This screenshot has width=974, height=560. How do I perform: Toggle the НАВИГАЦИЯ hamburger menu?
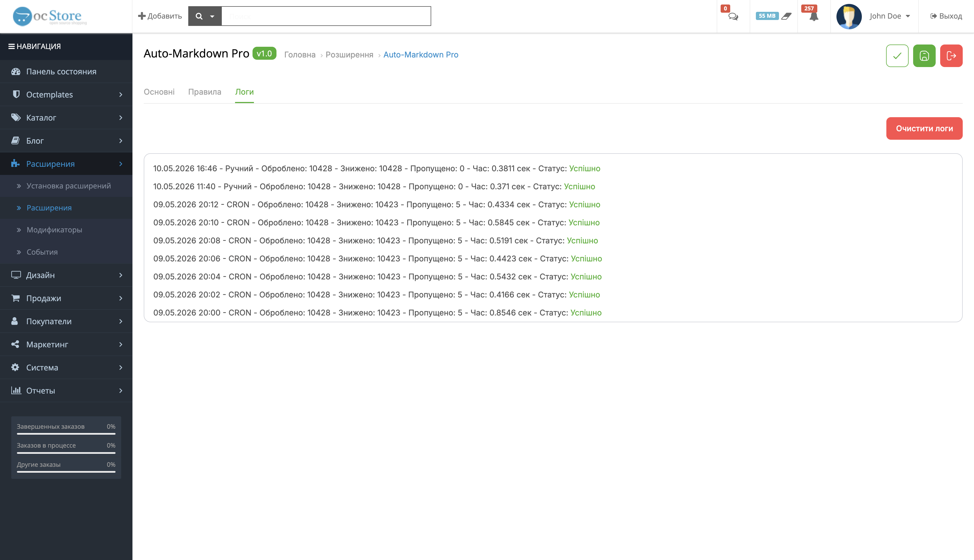pyautogui.click(x=12, y=46)
